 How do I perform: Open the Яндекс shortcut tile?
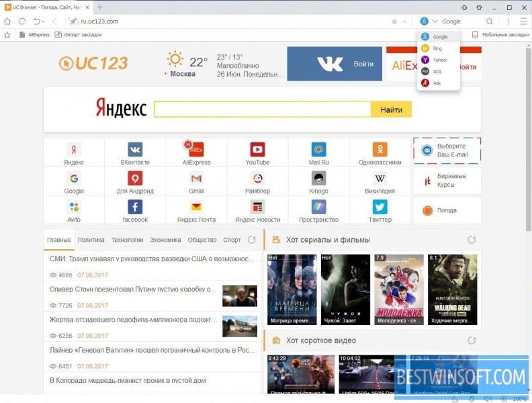click(74, 152)
